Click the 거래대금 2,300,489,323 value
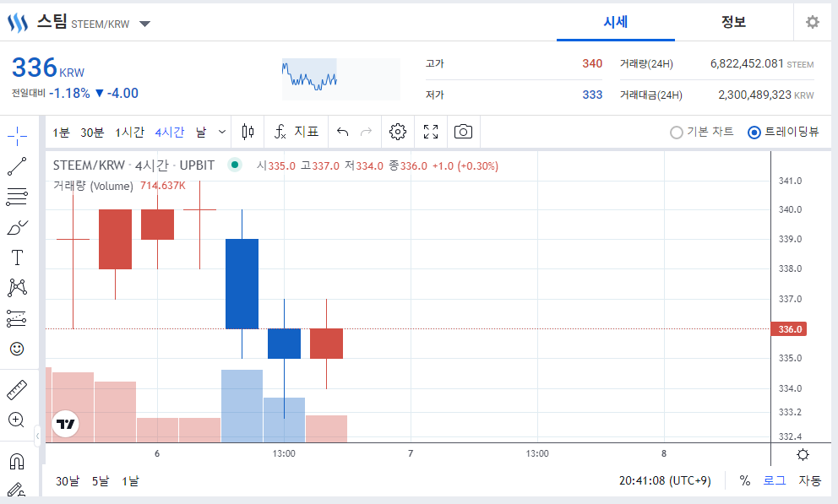The image size is (838, 504). coord(754,95)
